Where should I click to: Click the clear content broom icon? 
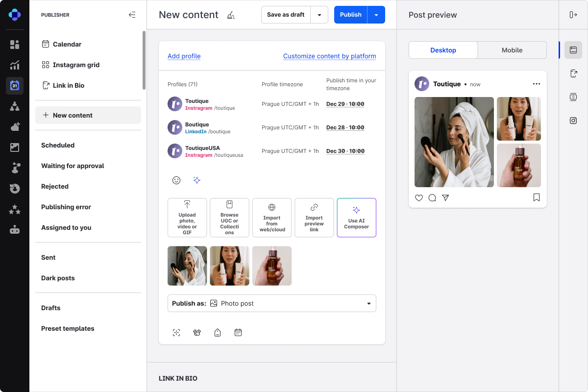click(x=231, y=15)
